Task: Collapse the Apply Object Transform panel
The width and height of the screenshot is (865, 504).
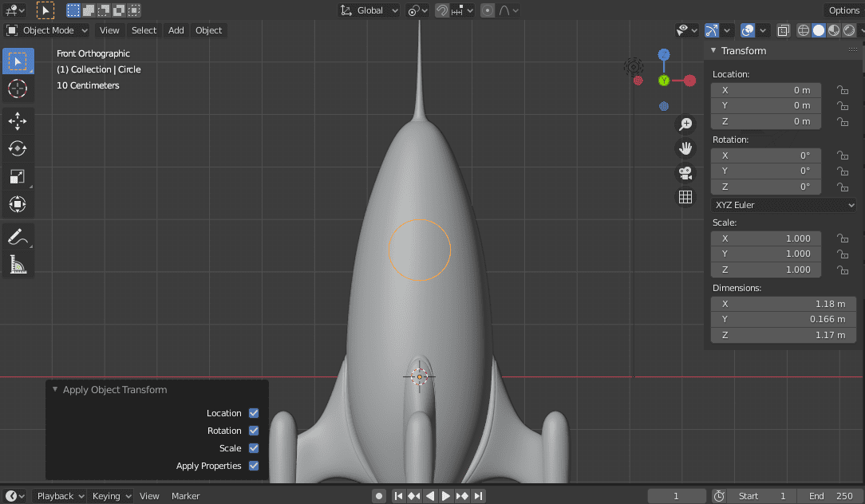Action: pyautogui.click(x=54, y=390)
